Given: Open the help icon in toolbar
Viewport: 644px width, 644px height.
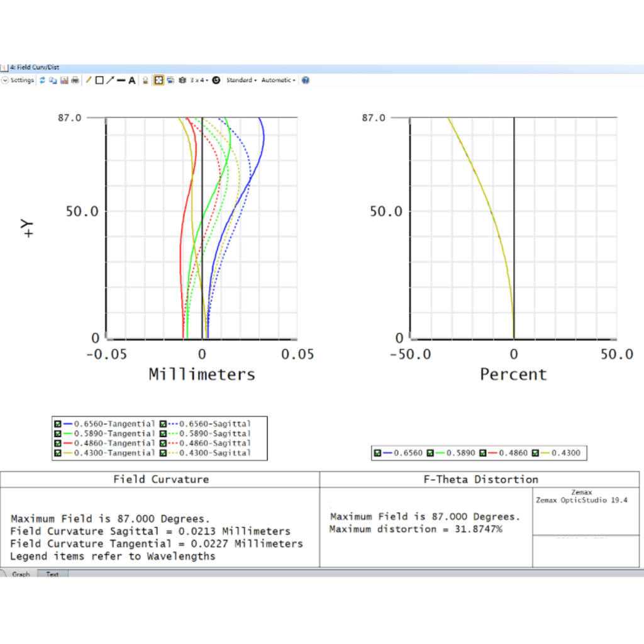Looking at the screenshot, I should (x=306, y=80).
